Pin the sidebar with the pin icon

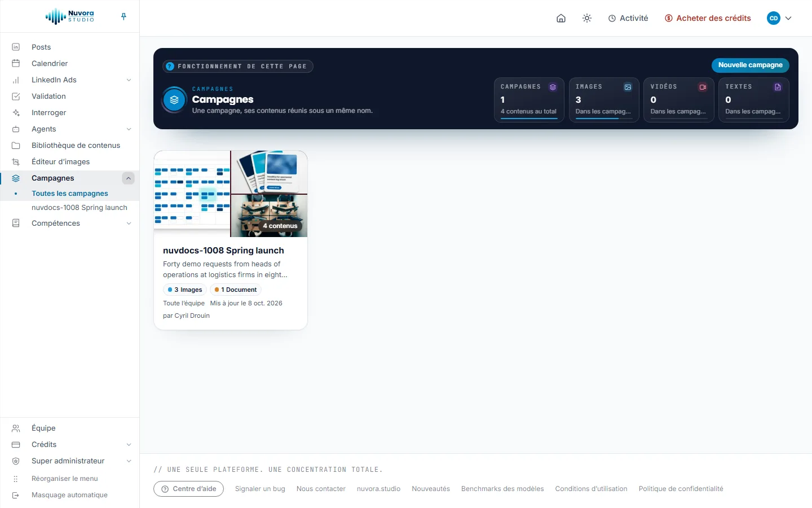coord(123,16)
